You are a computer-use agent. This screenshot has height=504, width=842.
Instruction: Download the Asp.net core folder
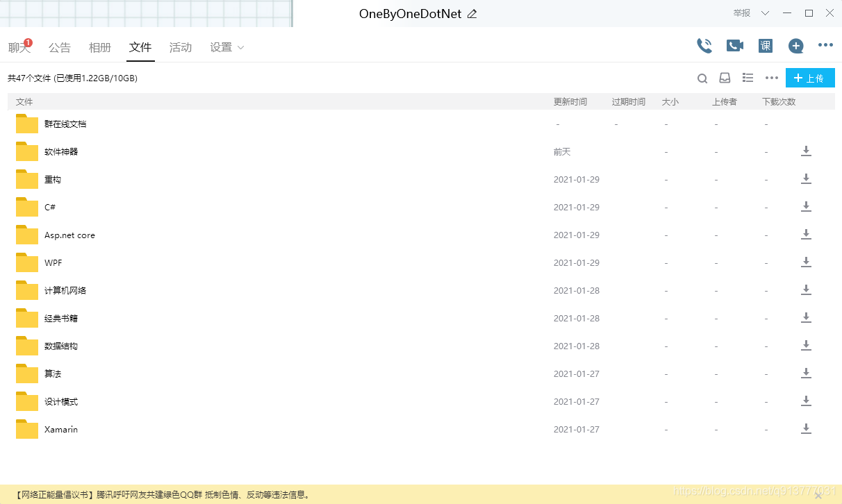point(806,235)
